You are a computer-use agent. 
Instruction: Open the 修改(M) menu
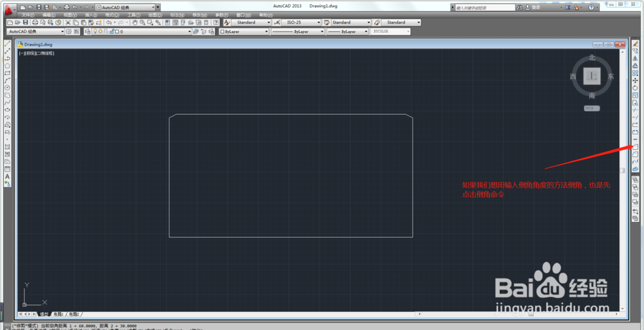coord(200,15)
